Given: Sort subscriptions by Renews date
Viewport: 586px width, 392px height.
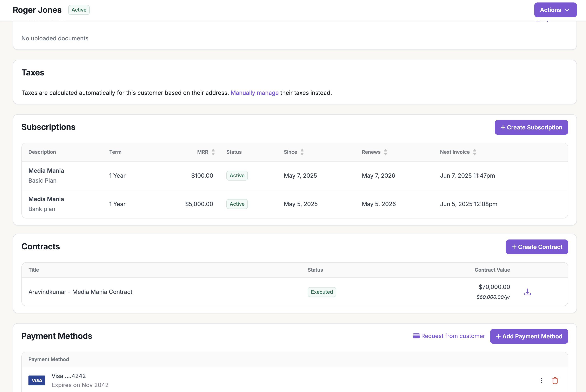Looking at the screenshot, I should click(x=385, y=152).
